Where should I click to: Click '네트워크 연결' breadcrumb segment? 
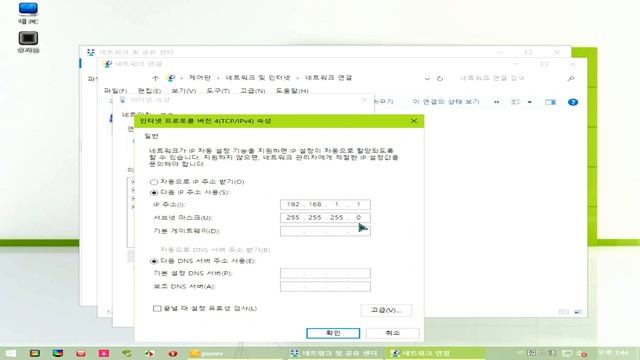pyautogui.click(x=329, y=78)
